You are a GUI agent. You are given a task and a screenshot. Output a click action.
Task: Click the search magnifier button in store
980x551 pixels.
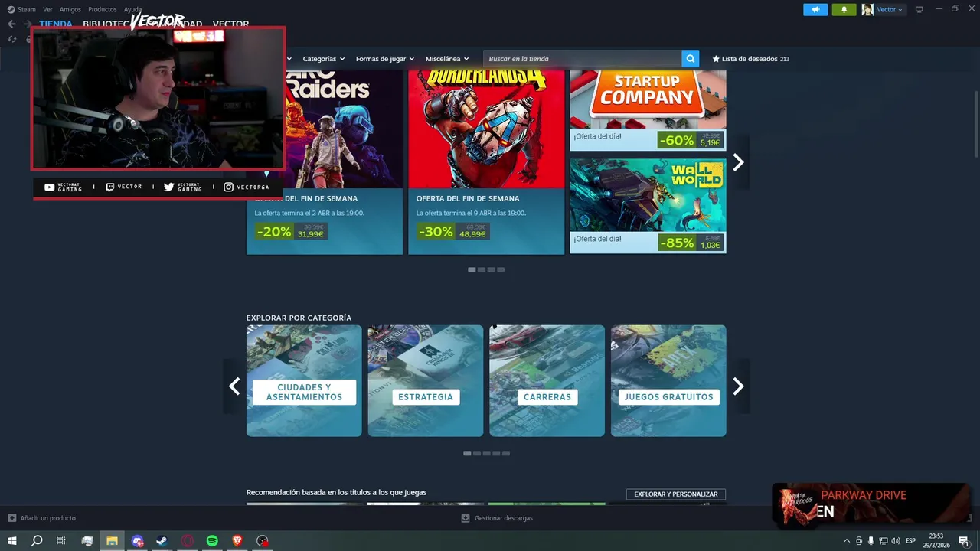coord(691,58)
